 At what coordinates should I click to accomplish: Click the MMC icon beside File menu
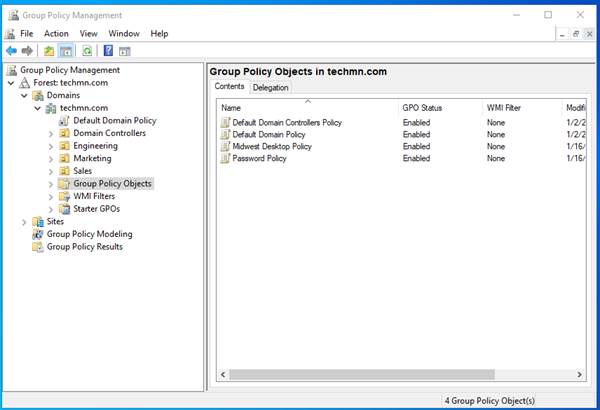click(10, 34)
